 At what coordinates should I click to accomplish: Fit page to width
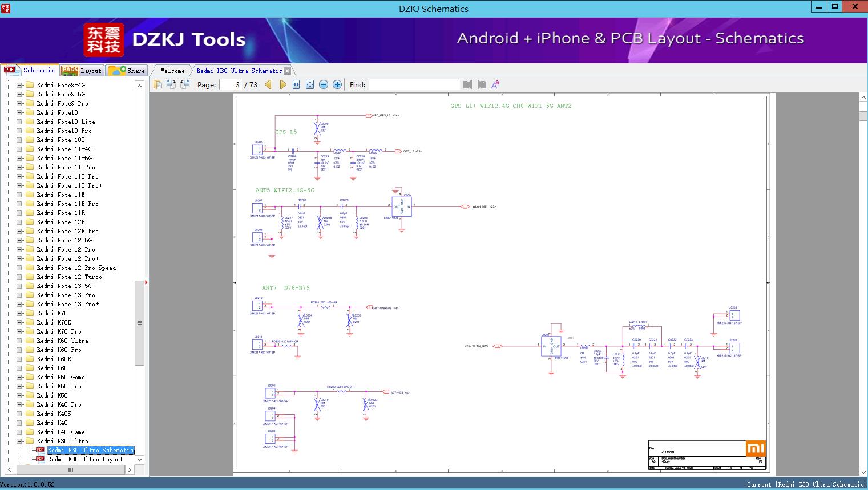(296, 84)
